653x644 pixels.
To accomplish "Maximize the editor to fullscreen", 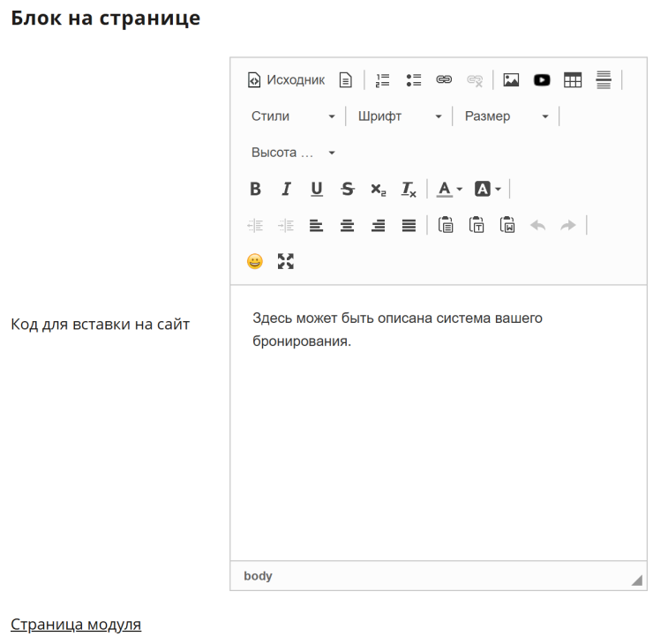I will (286, 262).
